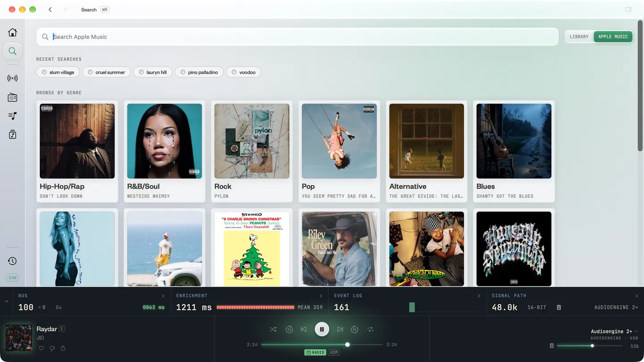Click the 0063 ms bus latency value
Viewport: 644px width, 362px height.
[x=154, y=307]
